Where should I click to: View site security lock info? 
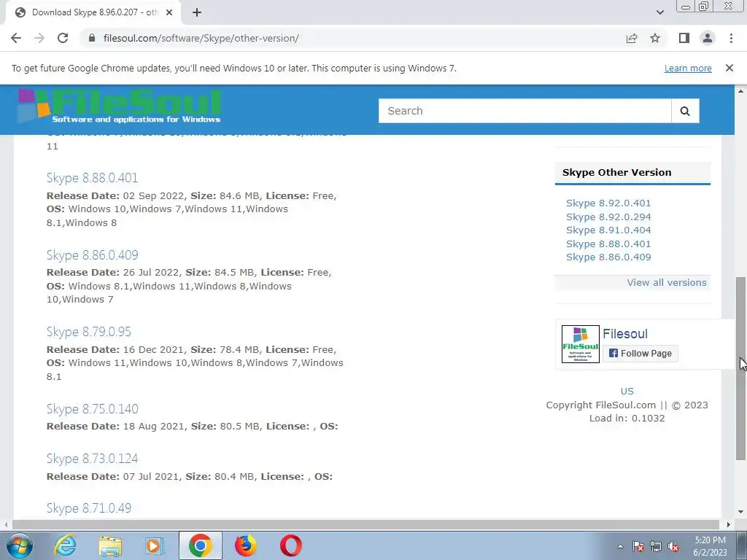click(93, 38)
